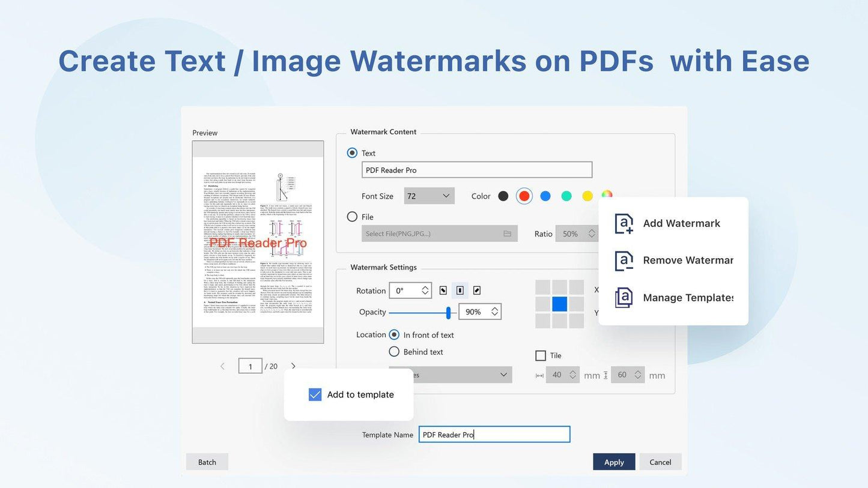Click the center cell of the position grid
Viewport: 868px width, 488px height.
click(559, 304)
